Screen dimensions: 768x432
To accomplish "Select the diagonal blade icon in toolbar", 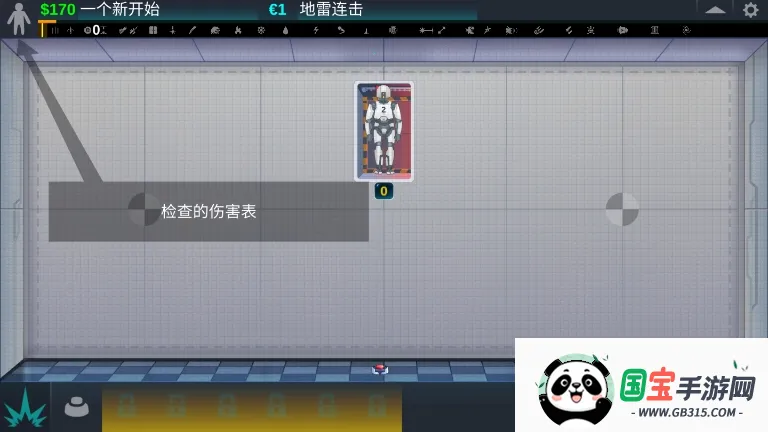I will 192,30.
